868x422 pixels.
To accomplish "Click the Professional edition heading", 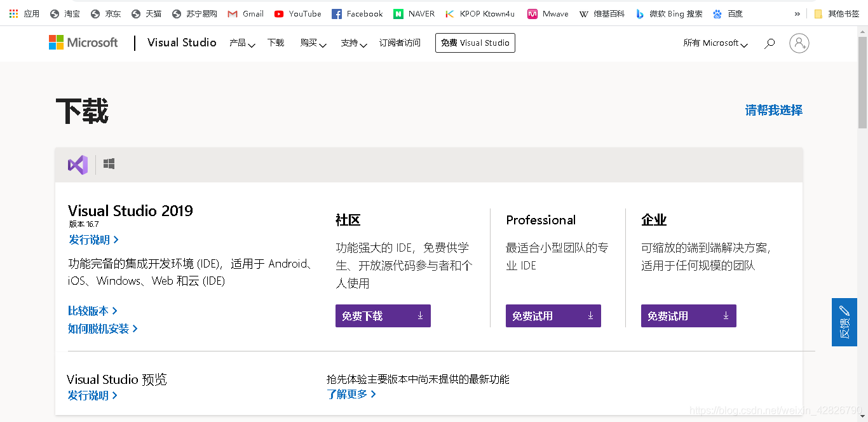I will (x=541, y=220).
